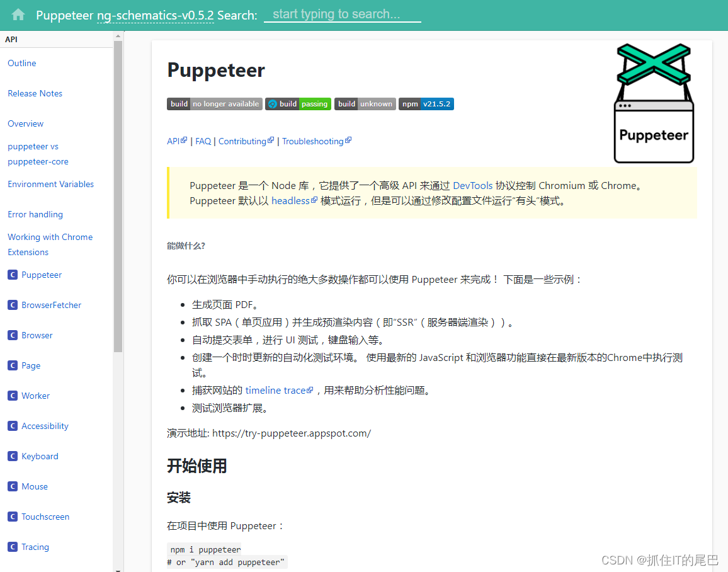Click the npm v21.5.2 version badge
This screenshot has height=572, width=728.
click(x=426, y=103)
